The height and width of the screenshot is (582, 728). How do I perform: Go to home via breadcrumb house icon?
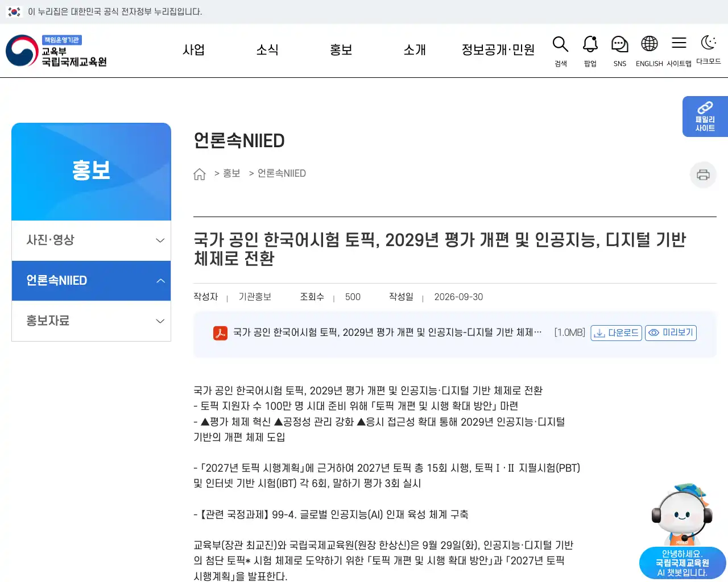tap(199, 174)
